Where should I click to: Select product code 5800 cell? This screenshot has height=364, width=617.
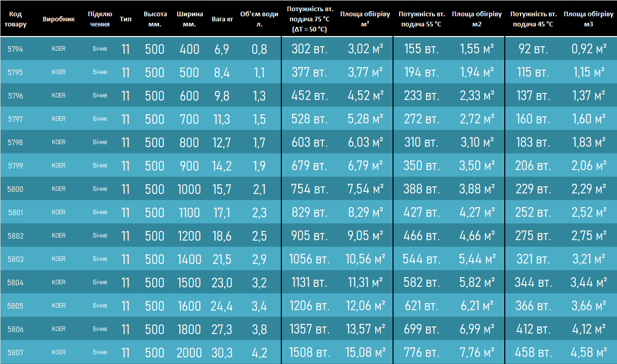tap(15, 189)
